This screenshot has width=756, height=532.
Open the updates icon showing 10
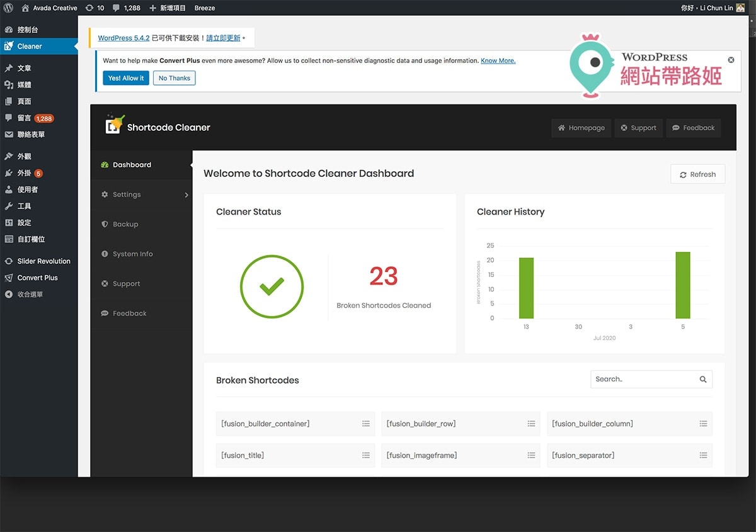click(x=89, y=8)
